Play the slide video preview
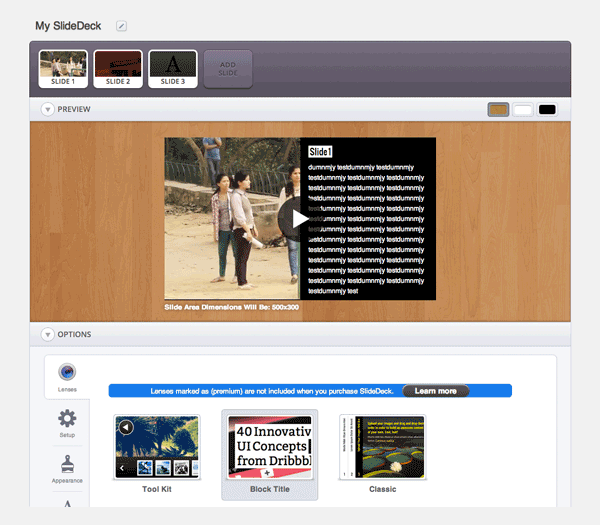The height and width of the screenshot is (525, 600). coord(297,219)
